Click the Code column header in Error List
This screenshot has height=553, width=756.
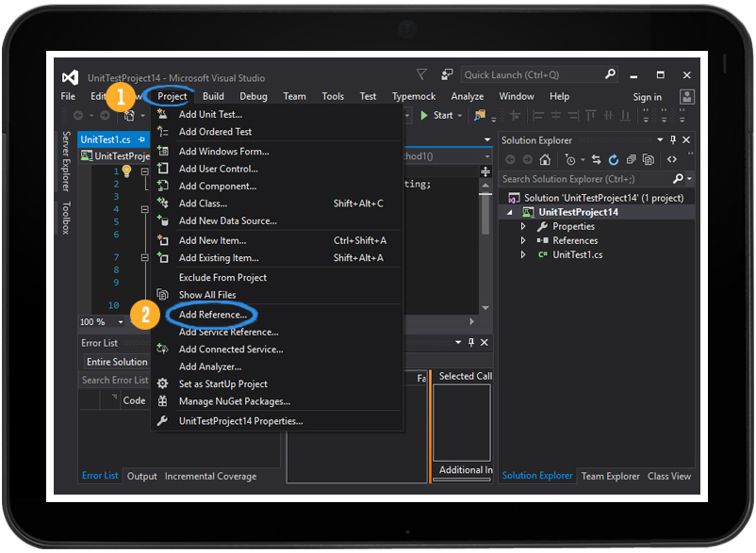tap(134, 400)
